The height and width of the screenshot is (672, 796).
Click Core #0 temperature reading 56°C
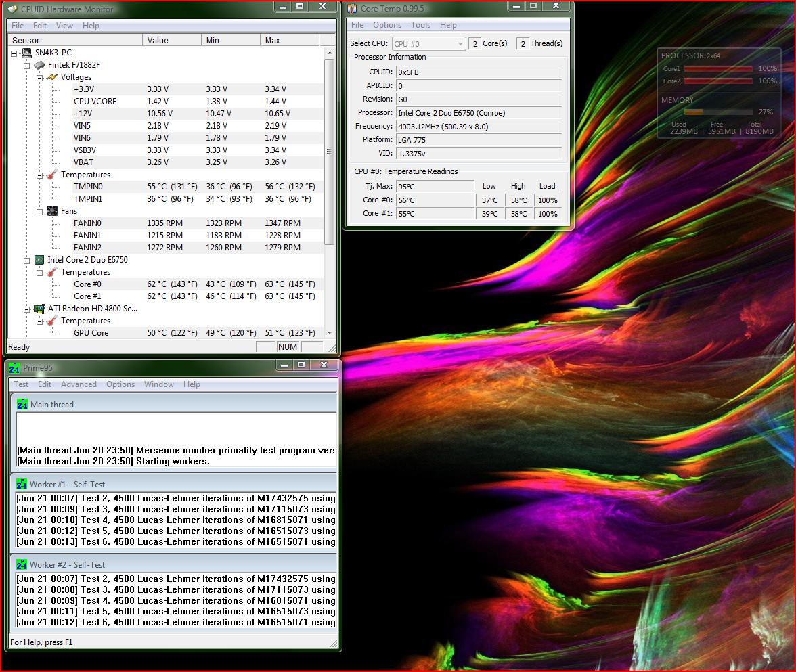tap(435, 200)
